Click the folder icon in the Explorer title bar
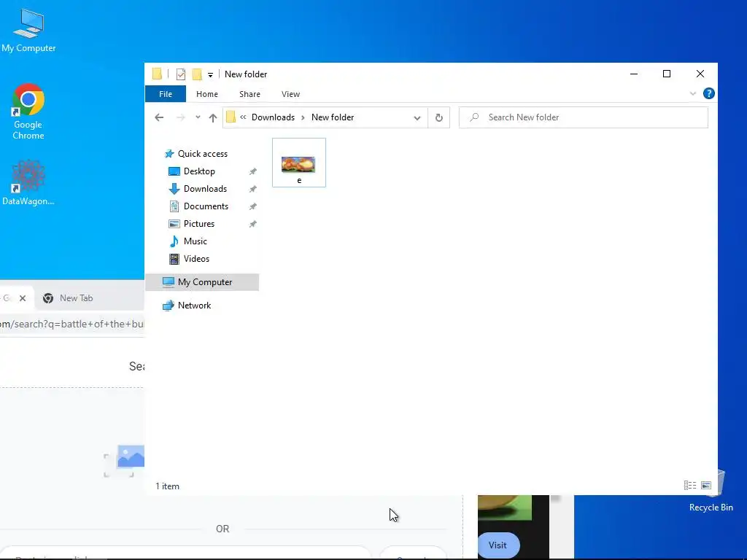 (x=157, y=74)
